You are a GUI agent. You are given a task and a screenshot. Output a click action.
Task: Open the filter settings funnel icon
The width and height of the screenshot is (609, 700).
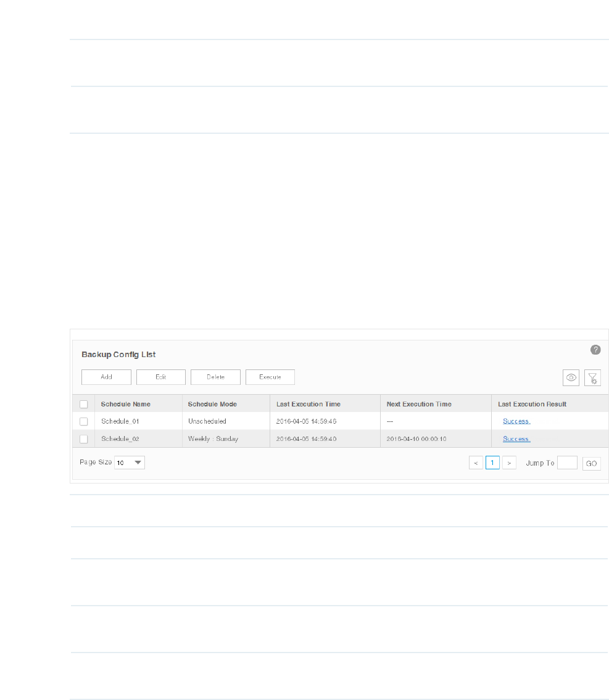(x=592, y=377)
